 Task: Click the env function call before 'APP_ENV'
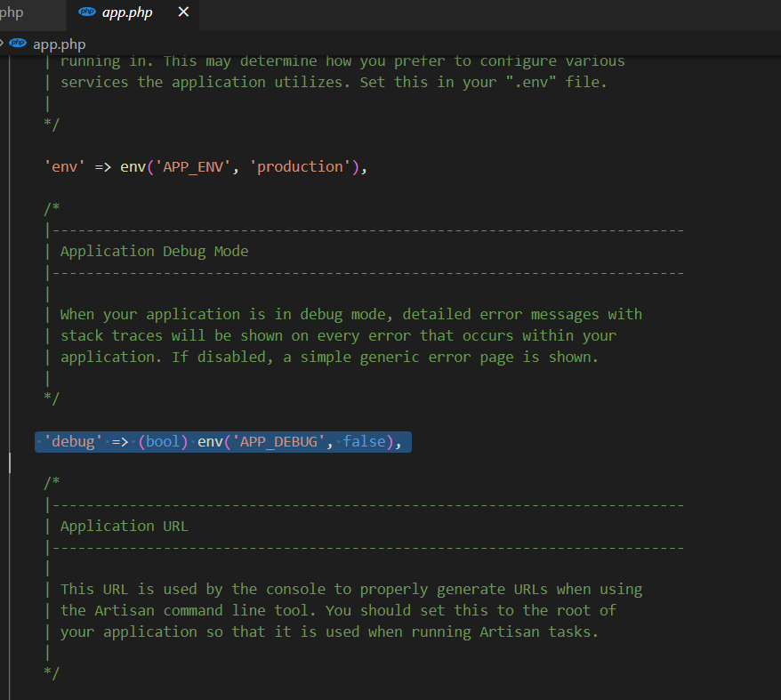[133, 167]
